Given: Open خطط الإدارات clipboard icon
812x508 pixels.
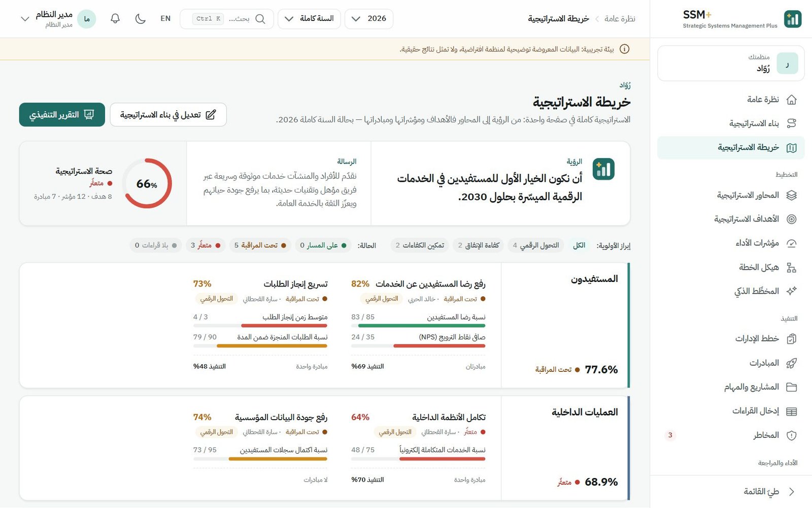Looking at the screenshot, I should coord(791,339).
